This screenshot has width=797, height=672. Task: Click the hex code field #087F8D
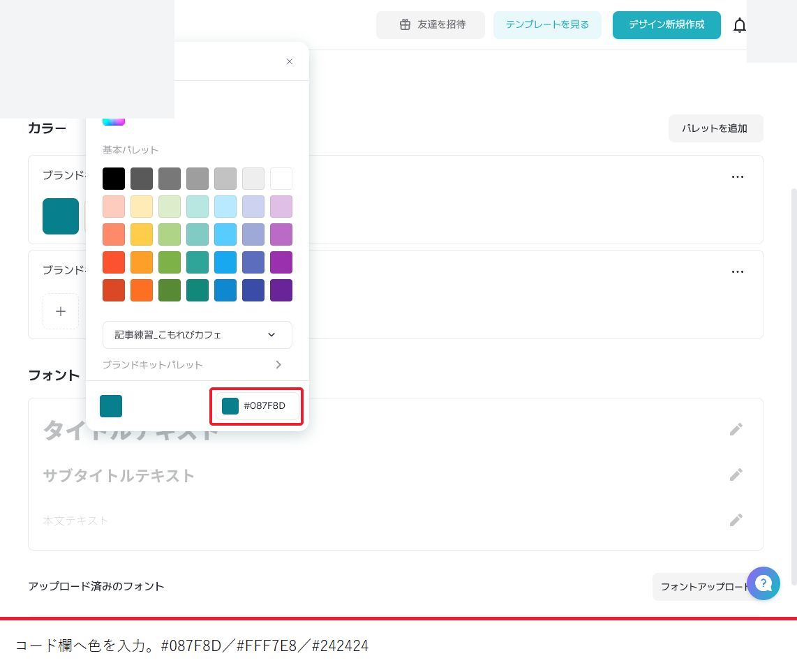tap(257, 405)
